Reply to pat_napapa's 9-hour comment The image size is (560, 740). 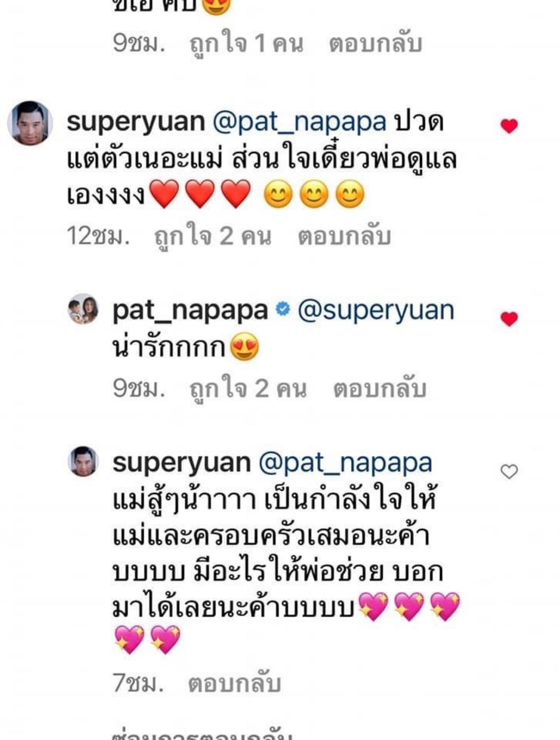(380, 389)
